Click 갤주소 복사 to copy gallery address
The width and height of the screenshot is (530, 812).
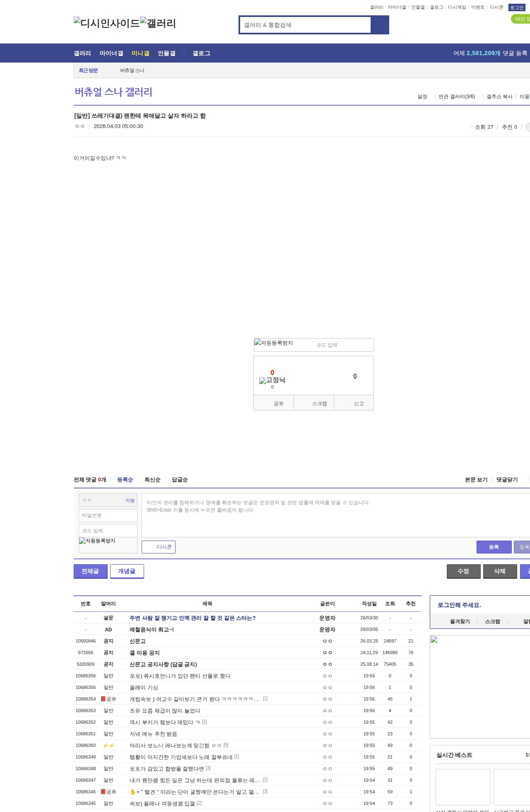coord(499,97)
